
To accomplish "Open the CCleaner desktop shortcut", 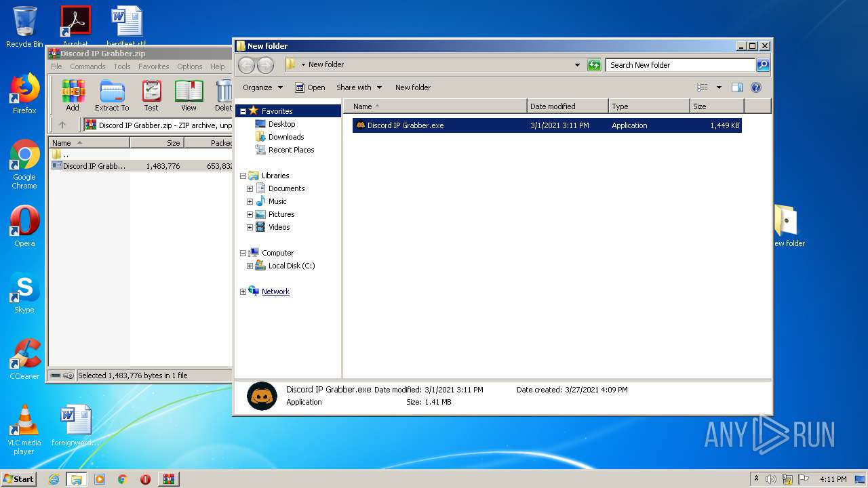I will point(24,359).
